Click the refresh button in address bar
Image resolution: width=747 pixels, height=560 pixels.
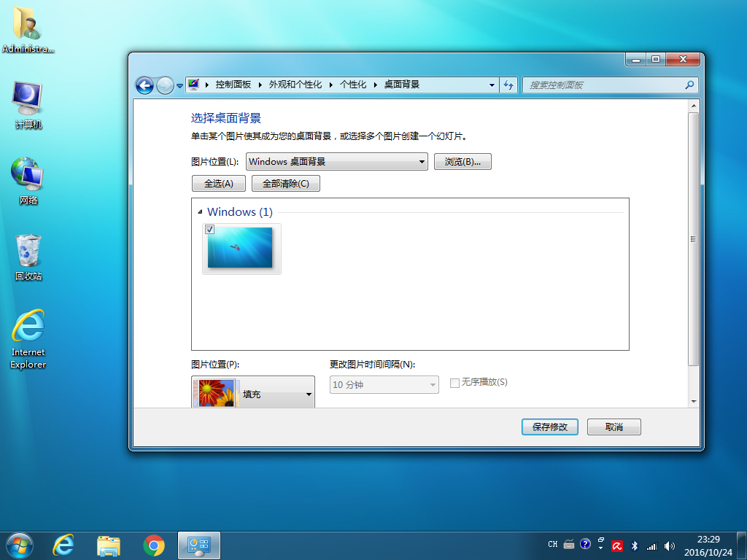[508, 85]
